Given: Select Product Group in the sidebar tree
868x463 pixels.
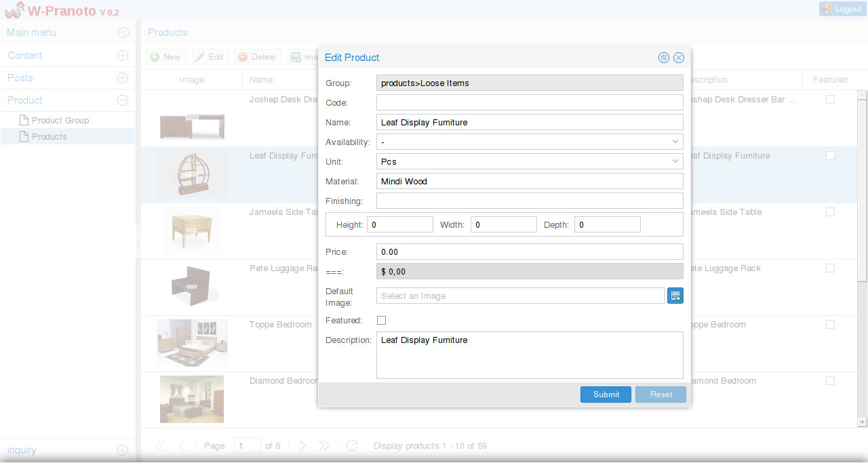Looking at the screenshot, I should 60,120.
